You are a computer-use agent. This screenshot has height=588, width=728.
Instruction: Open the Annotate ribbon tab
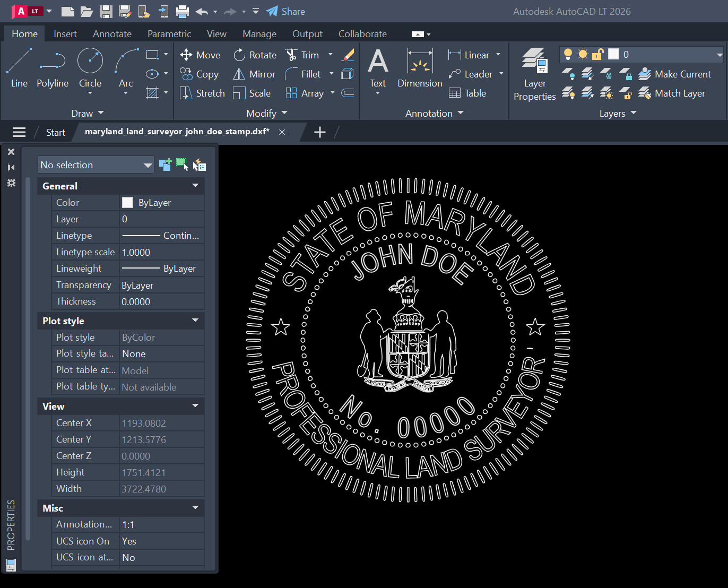[112, 34]
